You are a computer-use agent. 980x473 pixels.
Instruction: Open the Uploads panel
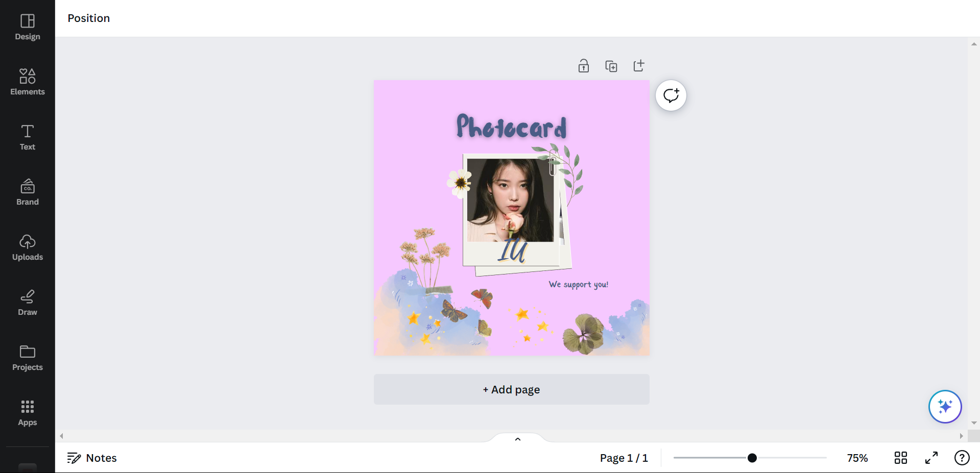[x=28, y=247]
